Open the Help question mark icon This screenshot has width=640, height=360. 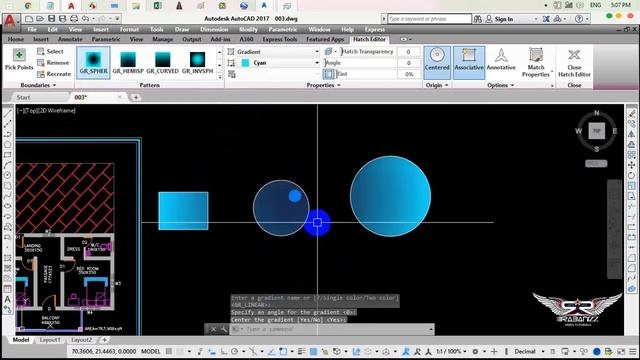(578, 19)
